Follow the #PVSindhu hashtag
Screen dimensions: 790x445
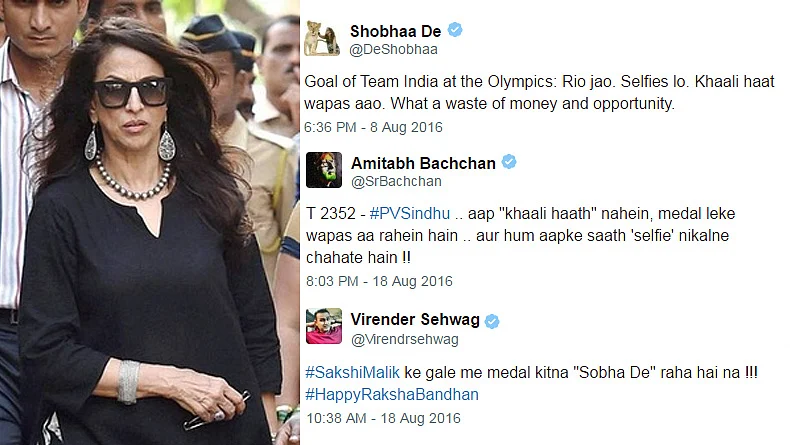tap(410, 213)
